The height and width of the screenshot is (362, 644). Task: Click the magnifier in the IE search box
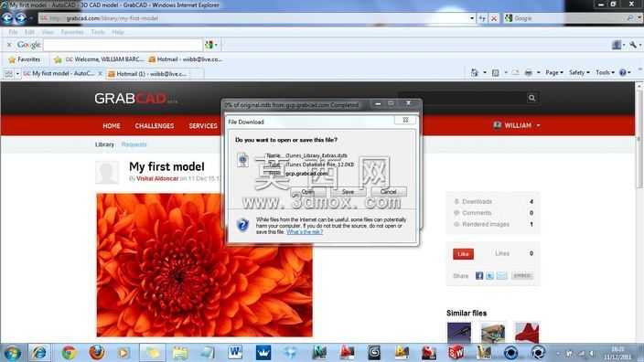coord(630,18)
